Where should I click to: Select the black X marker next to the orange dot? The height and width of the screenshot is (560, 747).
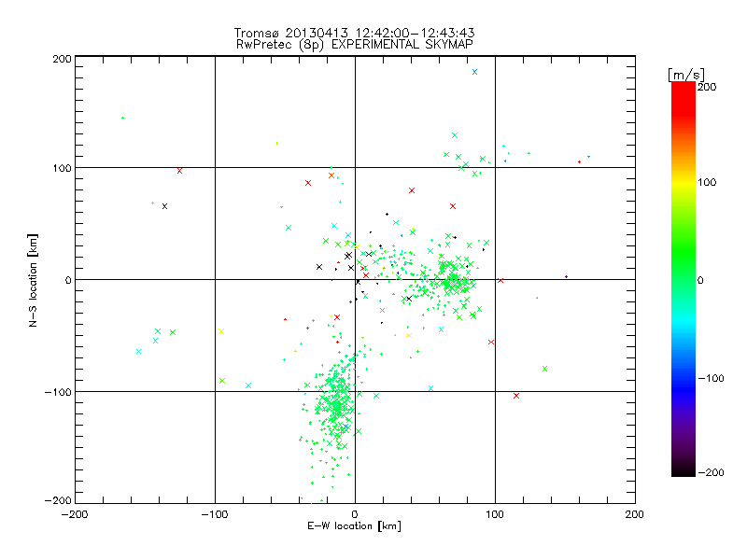click(x=165, y=206)
